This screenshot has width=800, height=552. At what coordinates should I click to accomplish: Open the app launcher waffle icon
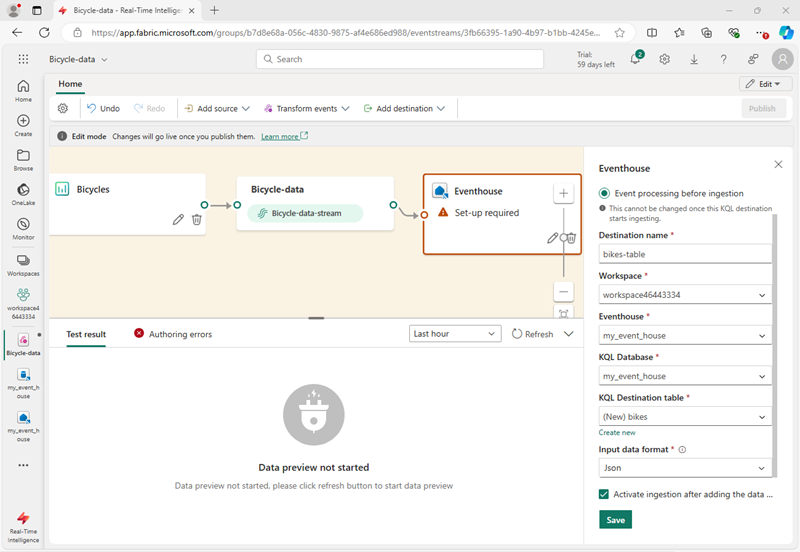click(23, 59)
